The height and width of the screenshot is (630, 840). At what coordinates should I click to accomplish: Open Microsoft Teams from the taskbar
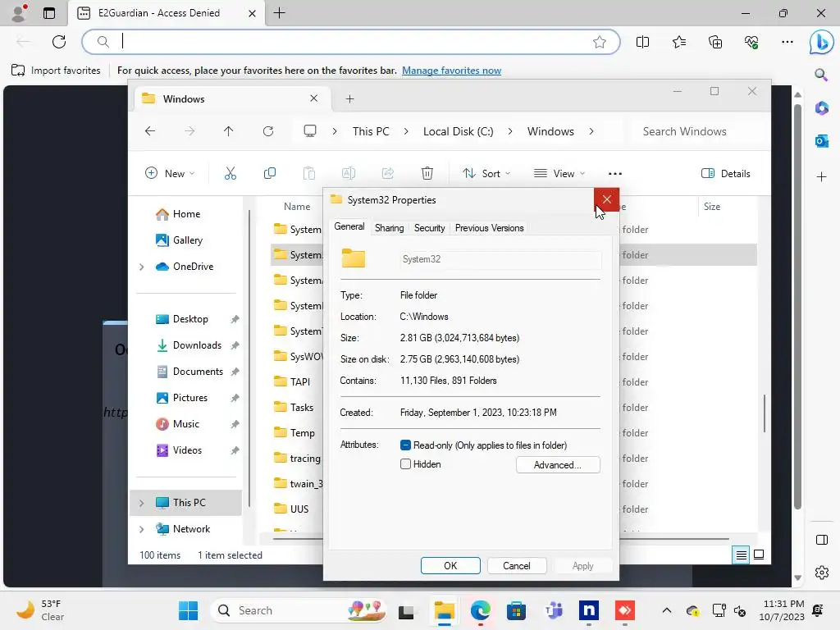[553, 610]
